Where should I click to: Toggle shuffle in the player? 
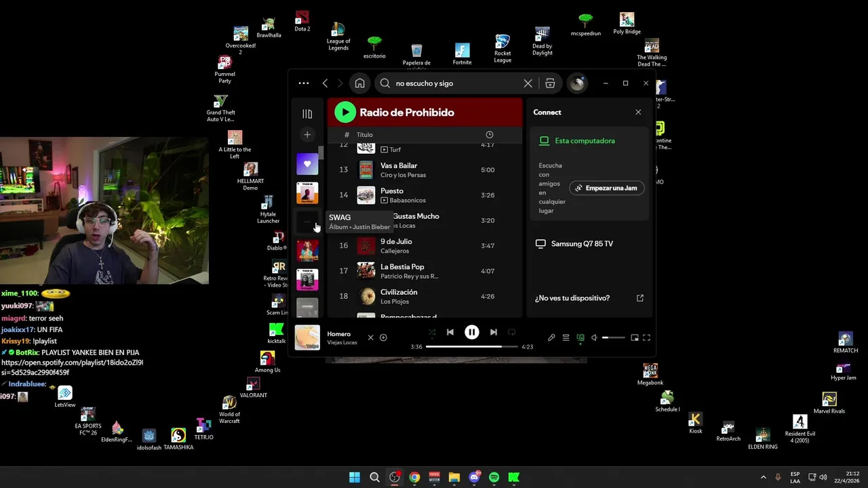coord(432,332)
